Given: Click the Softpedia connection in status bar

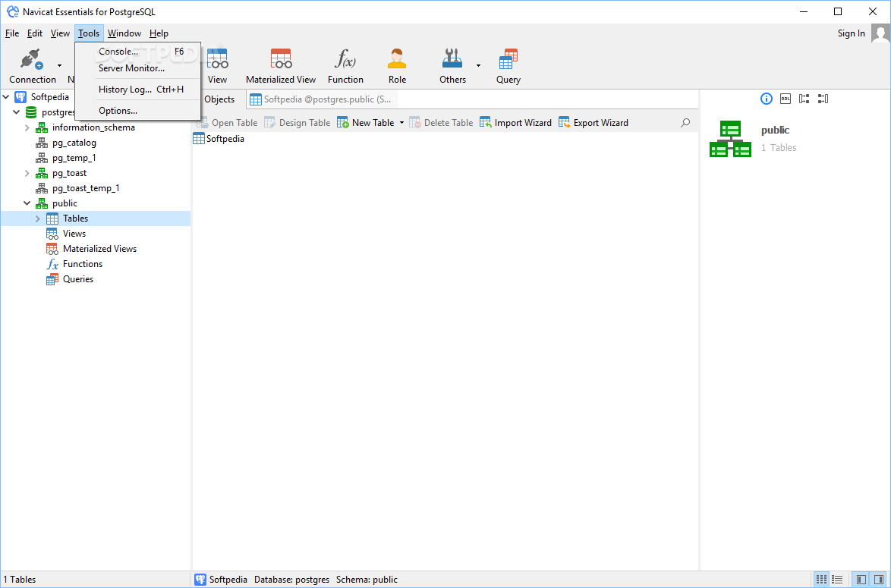Looking at the screenshot, I should 221,580.
